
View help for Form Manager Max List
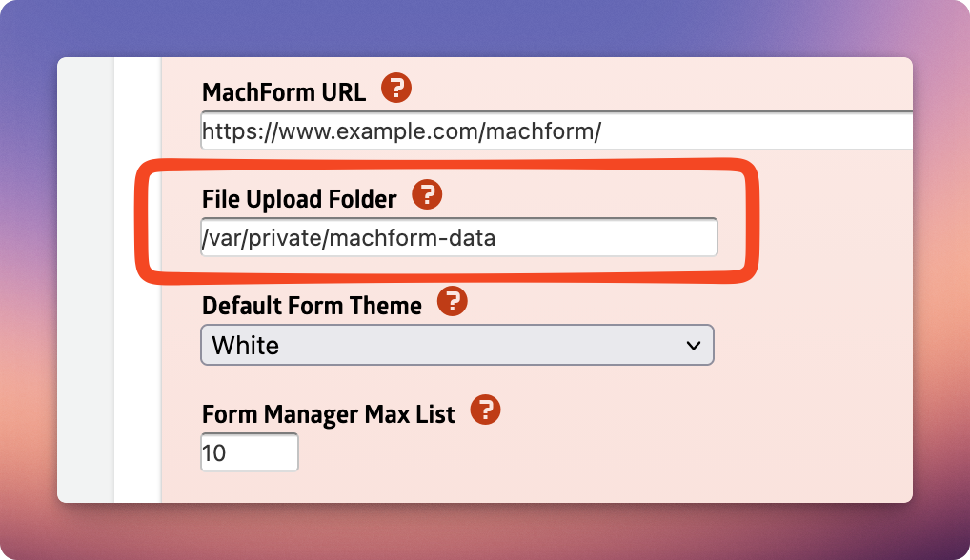[x=486, y=410]
